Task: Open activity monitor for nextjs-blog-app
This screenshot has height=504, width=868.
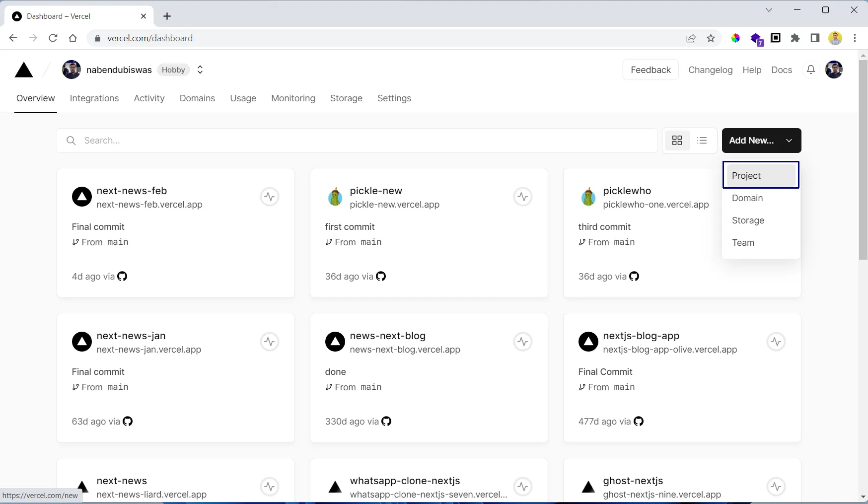Action: (x=776, y=342)
